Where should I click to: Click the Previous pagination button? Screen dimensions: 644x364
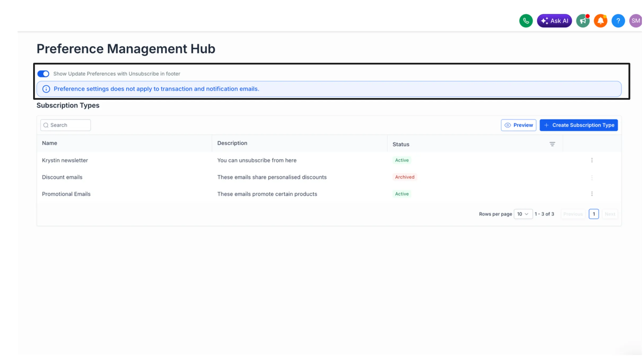[573, 214]
